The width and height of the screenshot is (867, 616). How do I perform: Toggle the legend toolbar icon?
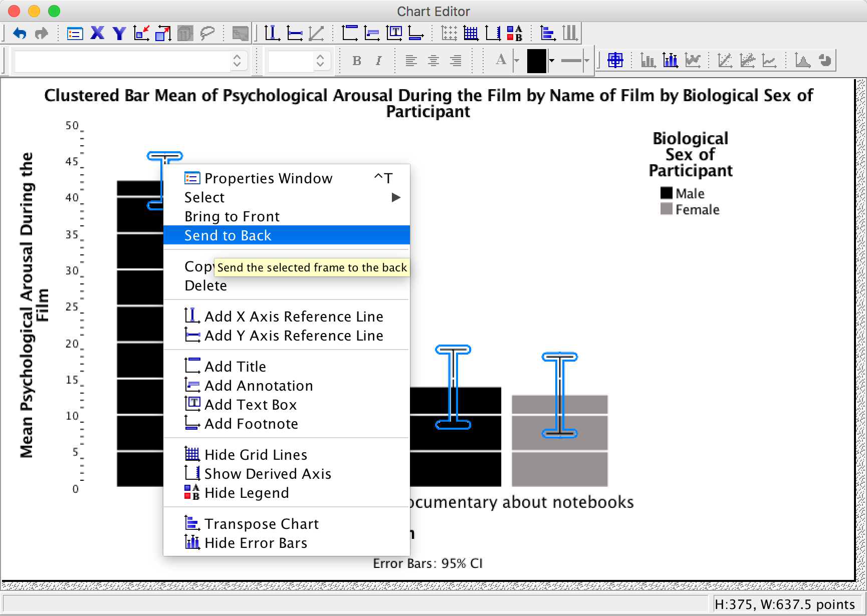[515, 34]
